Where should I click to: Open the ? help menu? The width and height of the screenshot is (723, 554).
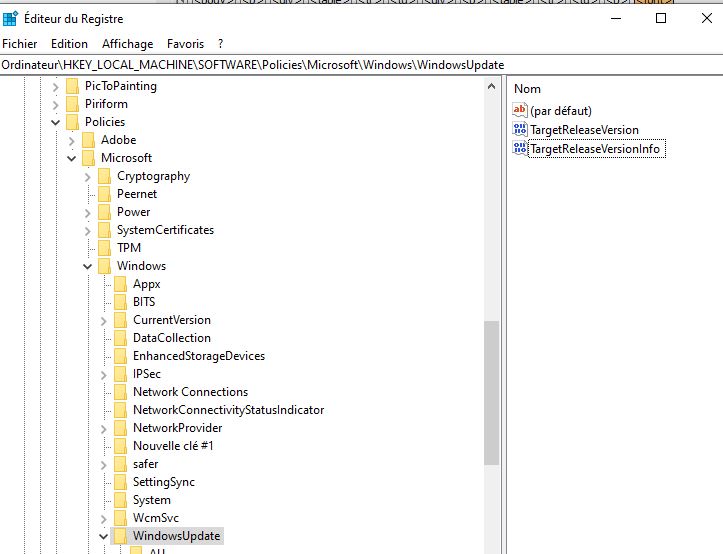click(x=220, y=44)
